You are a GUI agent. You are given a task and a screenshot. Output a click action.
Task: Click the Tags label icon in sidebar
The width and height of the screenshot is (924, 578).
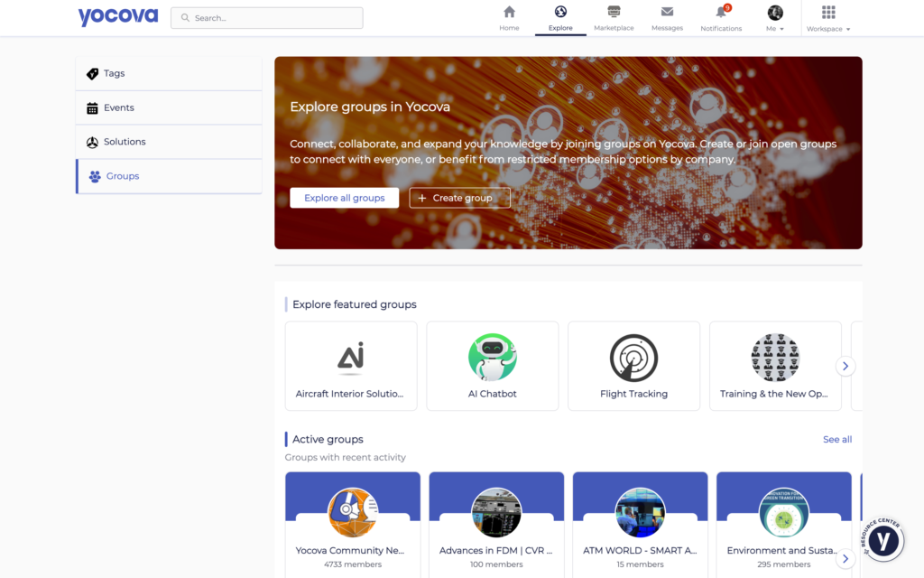(93, 74)
